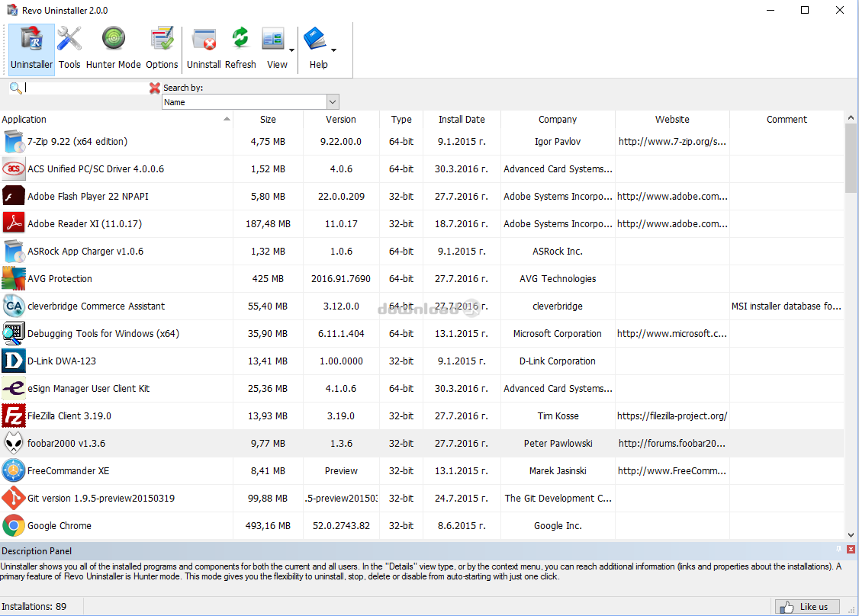The height and width of the screenshot is (616, 859).
Task: Click the '24.7.2015' install date cell
Action: (x=462, y=498)
